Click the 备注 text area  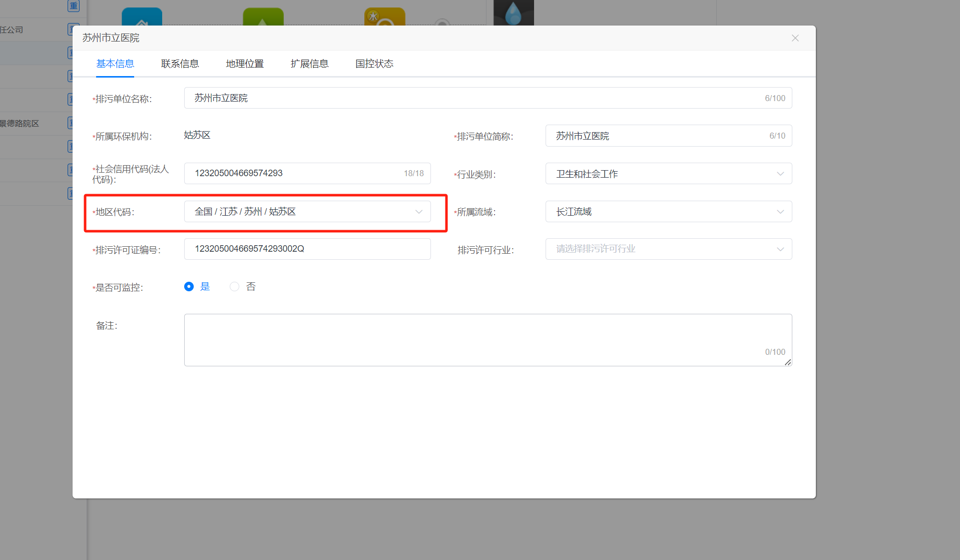tap(488, 340)
